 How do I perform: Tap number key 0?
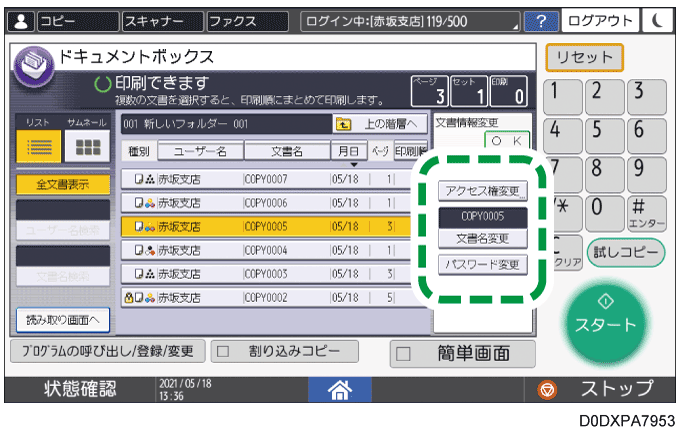click(605, 214)
